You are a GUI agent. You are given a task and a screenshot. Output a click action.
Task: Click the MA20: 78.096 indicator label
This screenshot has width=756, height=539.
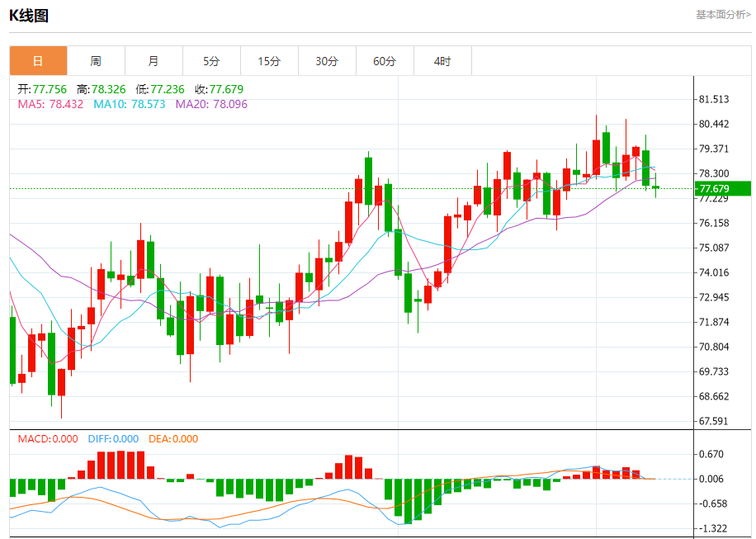[x=211, y=104]
